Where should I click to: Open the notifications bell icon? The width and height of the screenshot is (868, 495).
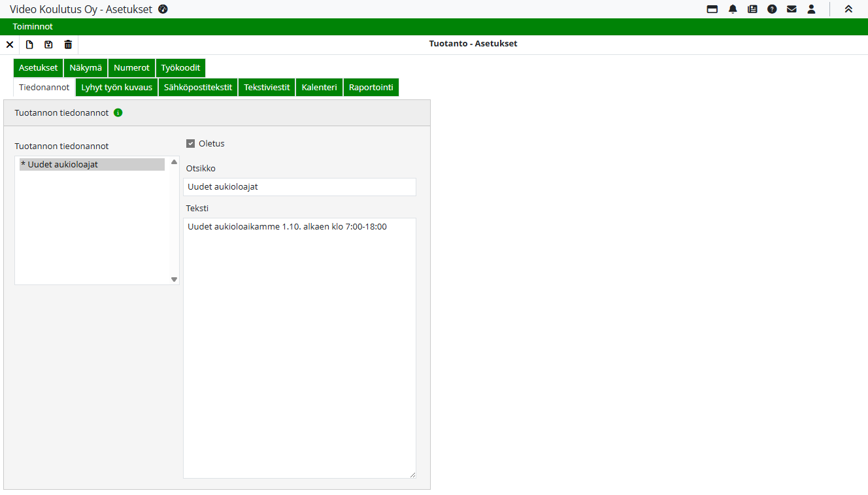[733, 9]
